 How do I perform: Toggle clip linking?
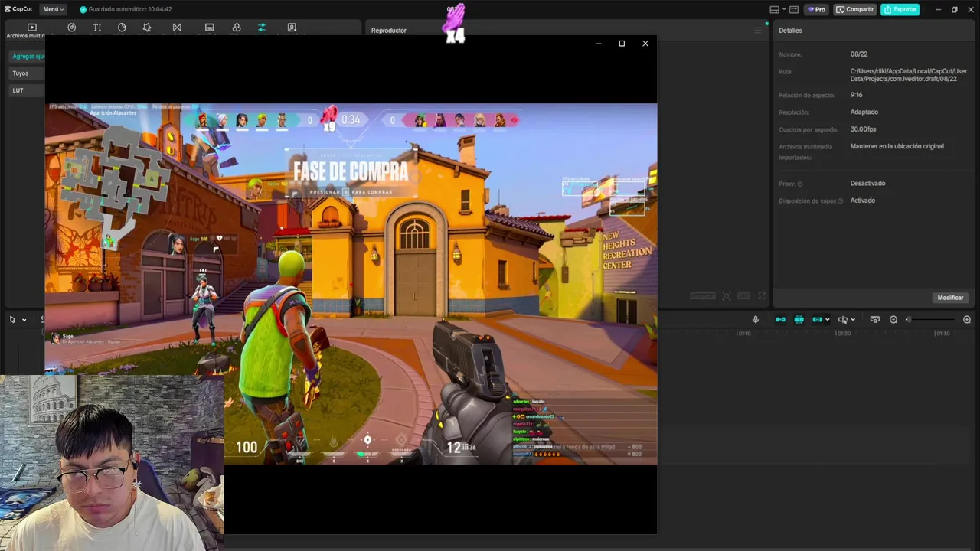pos(817,320)
